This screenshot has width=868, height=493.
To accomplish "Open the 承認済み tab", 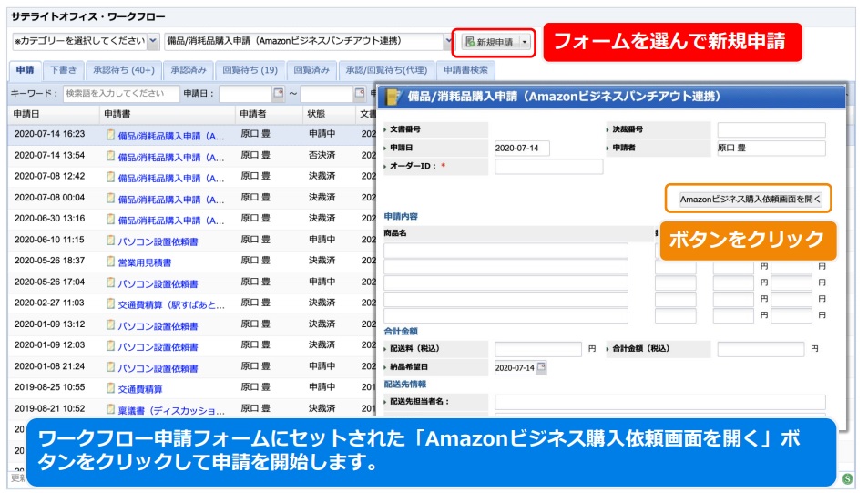I will [x=189, y=70].
